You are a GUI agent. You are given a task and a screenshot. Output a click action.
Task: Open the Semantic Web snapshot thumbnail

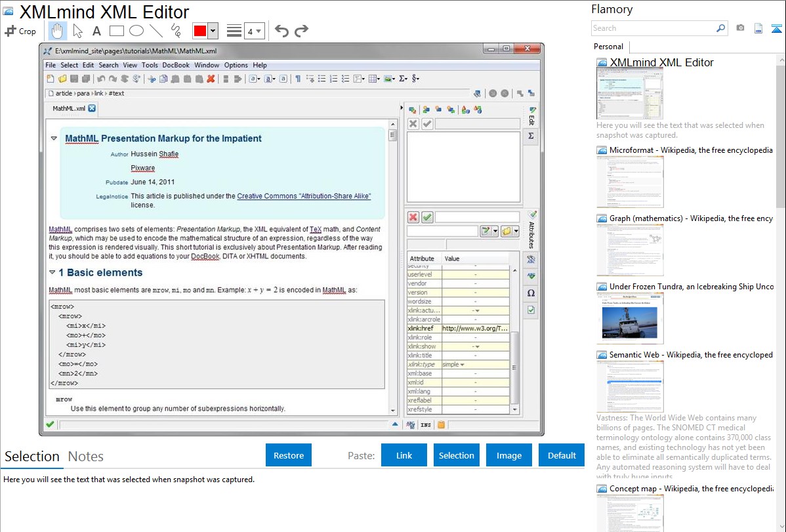[630, 386]
